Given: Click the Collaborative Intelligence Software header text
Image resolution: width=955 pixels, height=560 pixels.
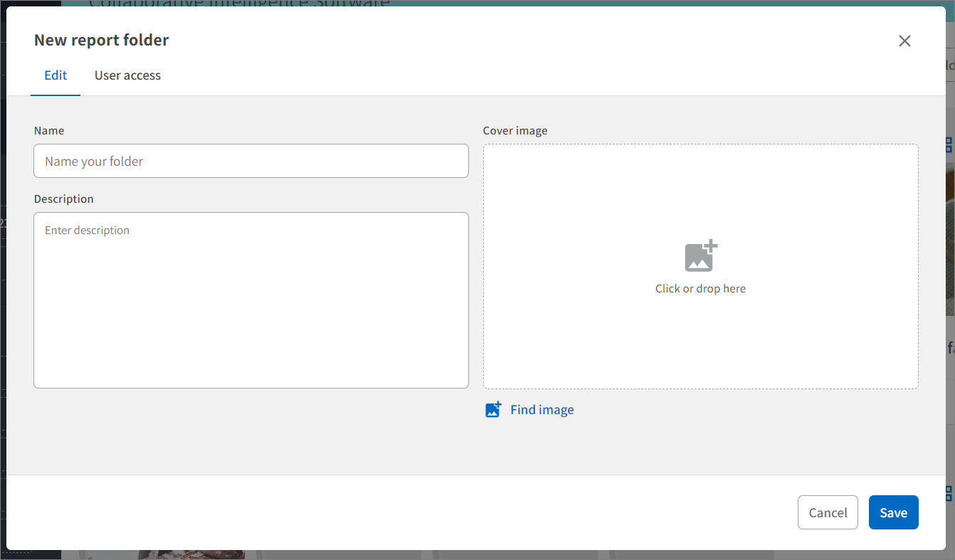Looking at the screenshot, I should point(239,3).
